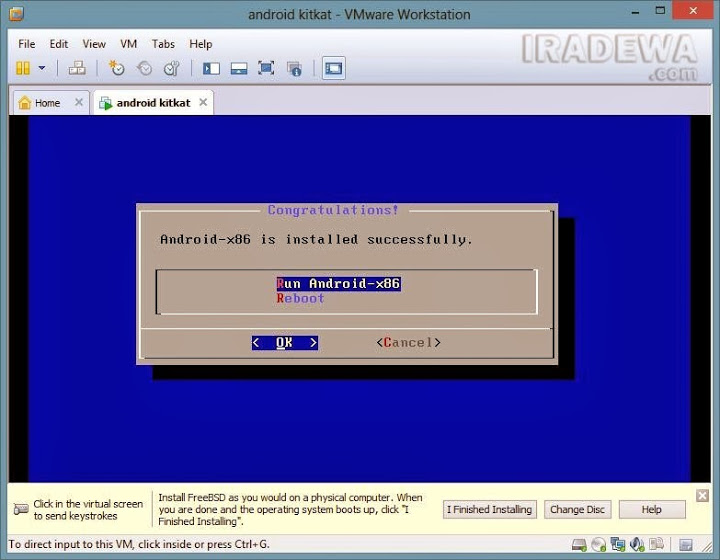Toggle the thumbnail bar view icon
The image size is (720, 560).
point(239,68)
